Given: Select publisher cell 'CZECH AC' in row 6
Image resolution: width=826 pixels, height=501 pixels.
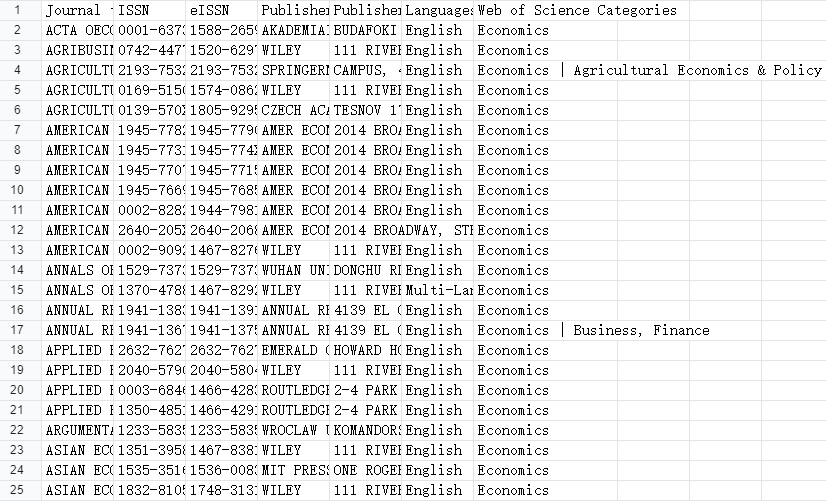Looking at the screenshot, I should coord(294,110).
